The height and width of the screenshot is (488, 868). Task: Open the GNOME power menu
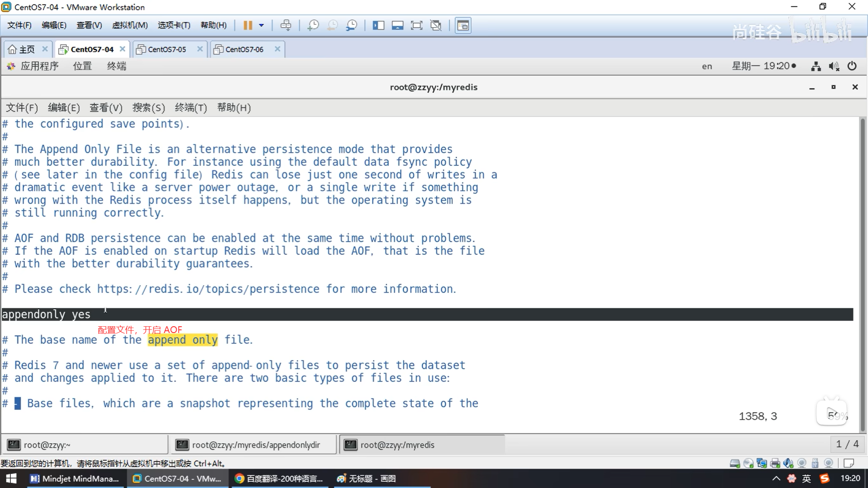click(852, 66)
